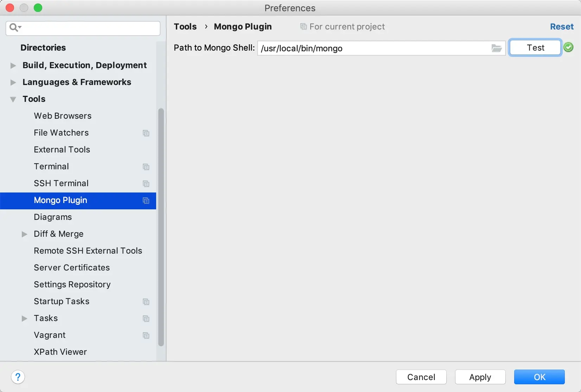Select SSH Terminal settings page

[x=61, y=183]
